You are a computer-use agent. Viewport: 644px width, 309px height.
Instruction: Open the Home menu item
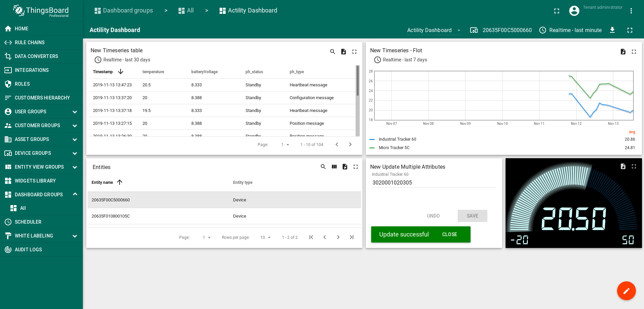point(41,29)
